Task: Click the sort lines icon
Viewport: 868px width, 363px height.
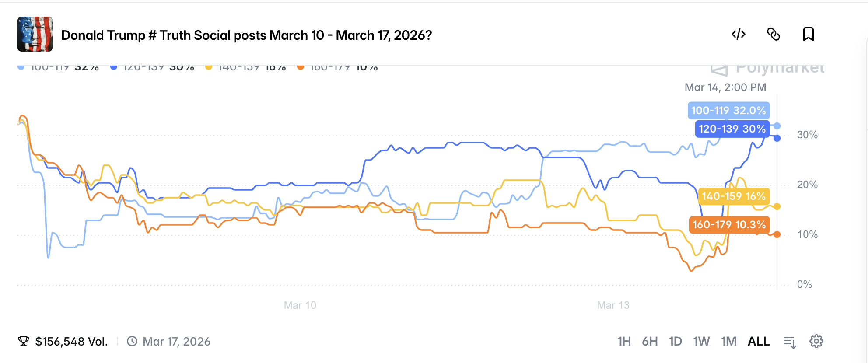Action: (790, 342)
